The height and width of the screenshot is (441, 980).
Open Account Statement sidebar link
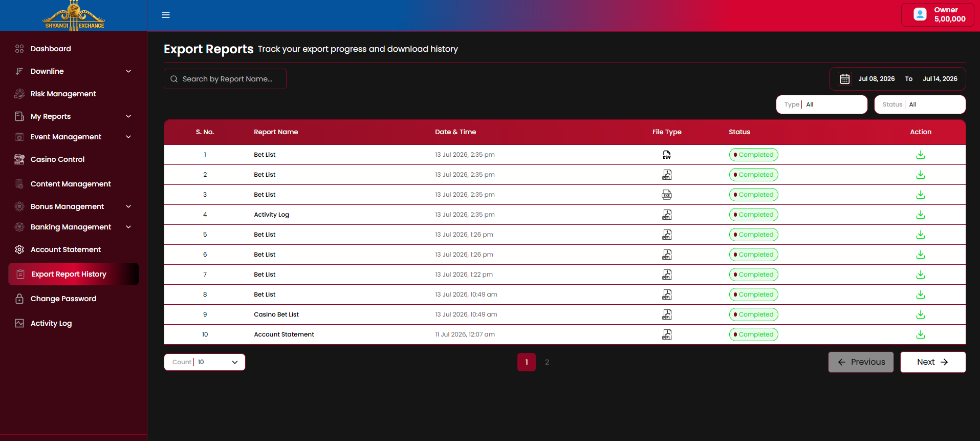point(73,249)
